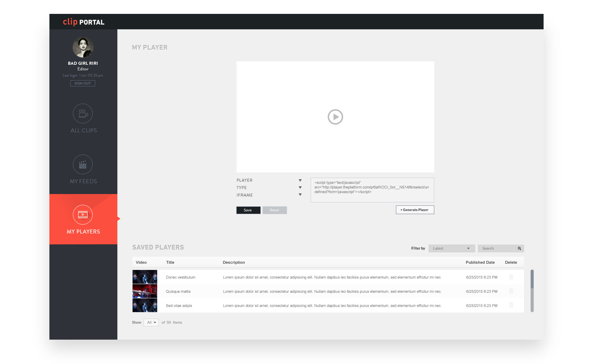Click the PLAYER option label
This screenshot has height=364, width=593.
[x=245, y=180]
